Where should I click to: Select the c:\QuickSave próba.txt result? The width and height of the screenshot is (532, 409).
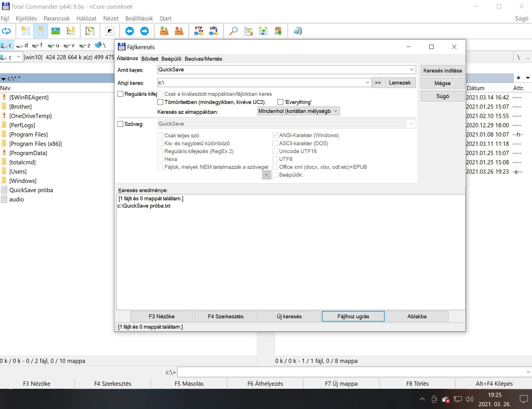144,206
